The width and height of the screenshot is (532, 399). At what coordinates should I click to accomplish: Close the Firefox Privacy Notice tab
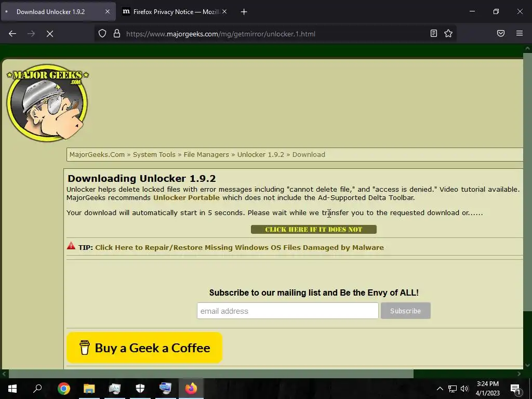(x=224, y=11)
